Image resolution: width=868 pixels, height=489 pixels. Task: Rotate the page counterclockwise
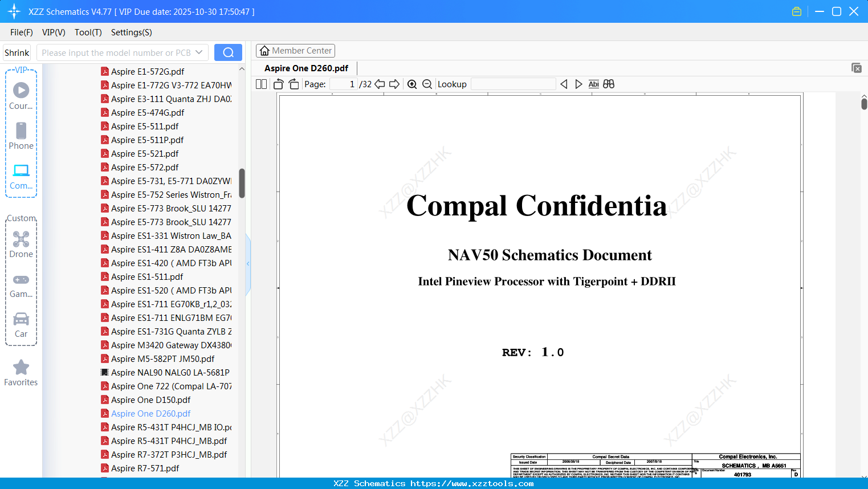[279, 84]
